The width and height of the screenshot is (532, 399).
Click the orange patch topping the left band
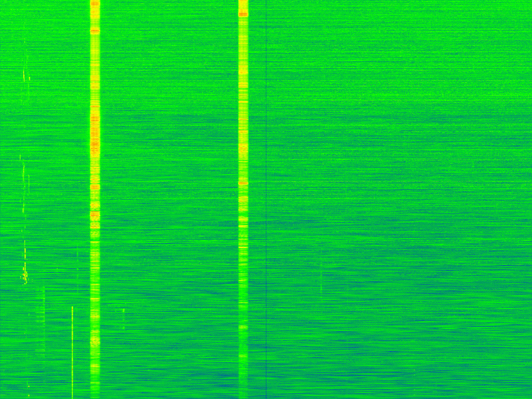click(95, 4)
